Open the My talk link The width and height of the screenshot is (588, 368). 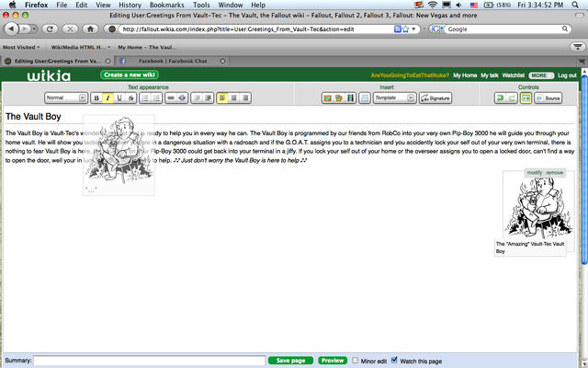point(490,75)
